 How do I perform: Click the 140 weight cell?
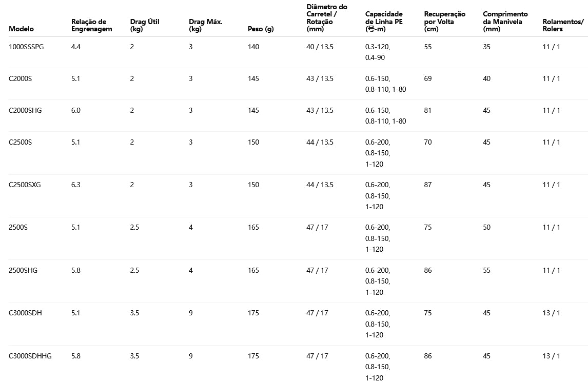pos(253,47)
